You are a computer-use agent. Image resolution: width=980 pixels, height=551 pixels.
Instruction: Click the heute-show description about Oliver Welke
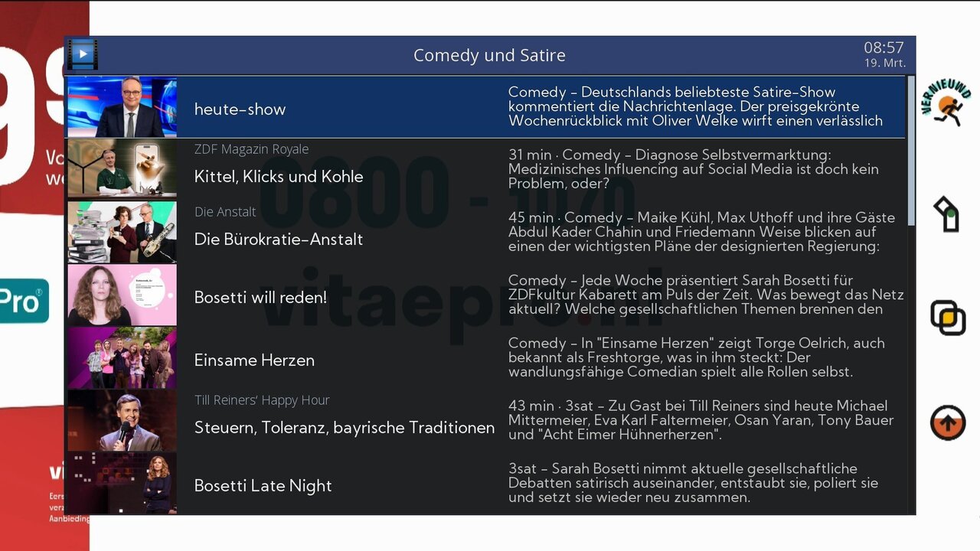(x=695, y=106)
